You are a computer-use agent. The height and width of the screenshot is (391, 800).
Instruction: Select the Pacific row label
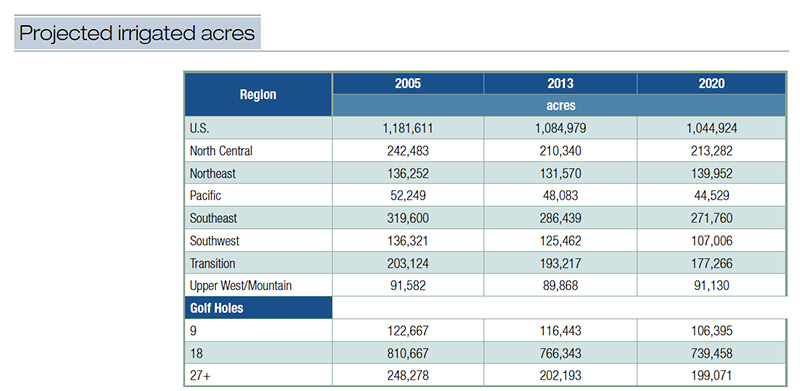pos(206,196)
